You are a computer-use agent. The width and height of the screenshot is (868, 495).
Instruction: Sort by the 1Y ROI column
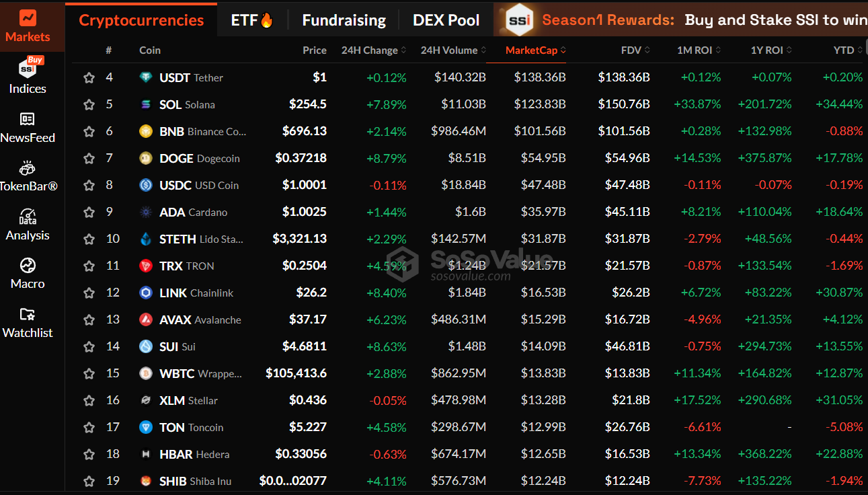(771, 50)
